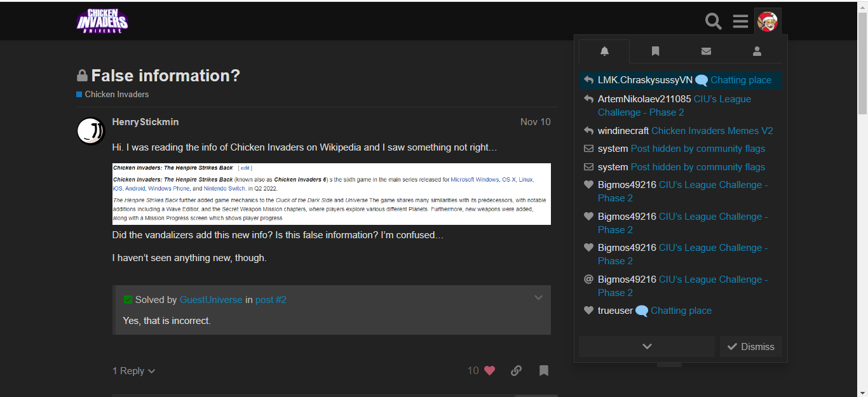Image resolution: width=868 pixels, height=397 pixels.
Task: Open HenryStickmin's profile avatar
Action: point(91,131)
